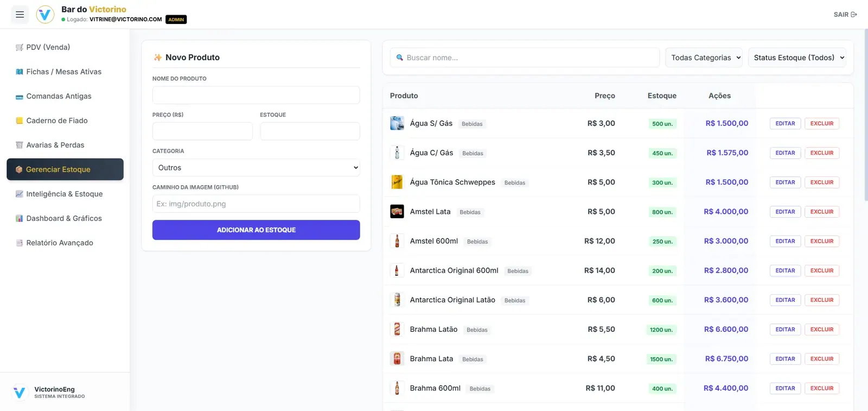The height and width of the screenshot is (411, 868).
Task: Click the Brahma Lata can thumbnail
Action: click(x=397, y=359)
